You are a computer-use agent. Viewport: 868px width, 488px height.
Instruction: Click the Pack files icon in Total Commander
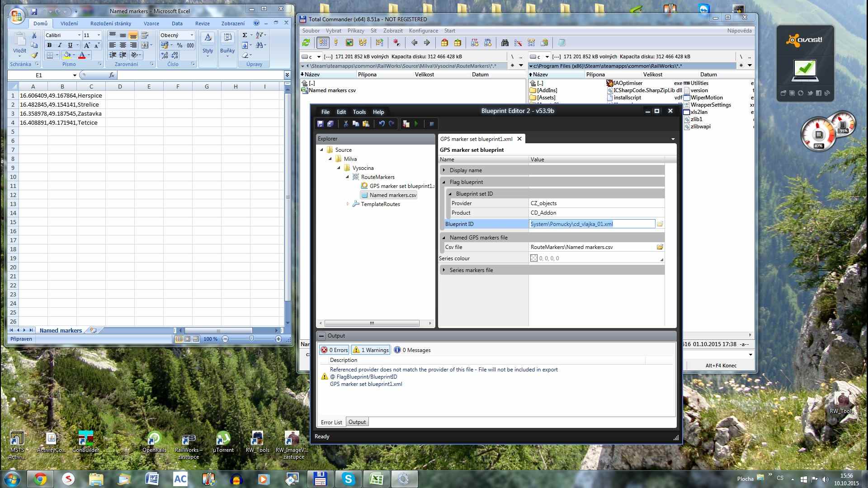click(444, 42)
